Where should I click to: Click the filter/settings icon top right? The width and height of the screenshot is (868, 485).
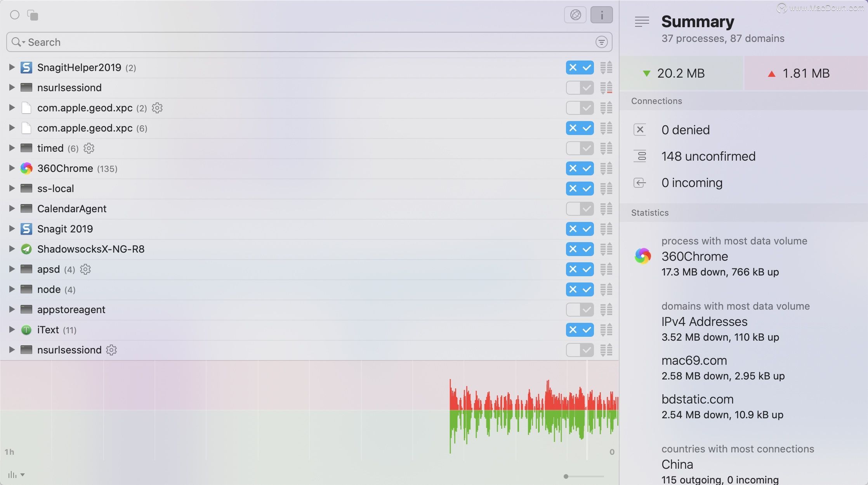[x=602, y=42]
